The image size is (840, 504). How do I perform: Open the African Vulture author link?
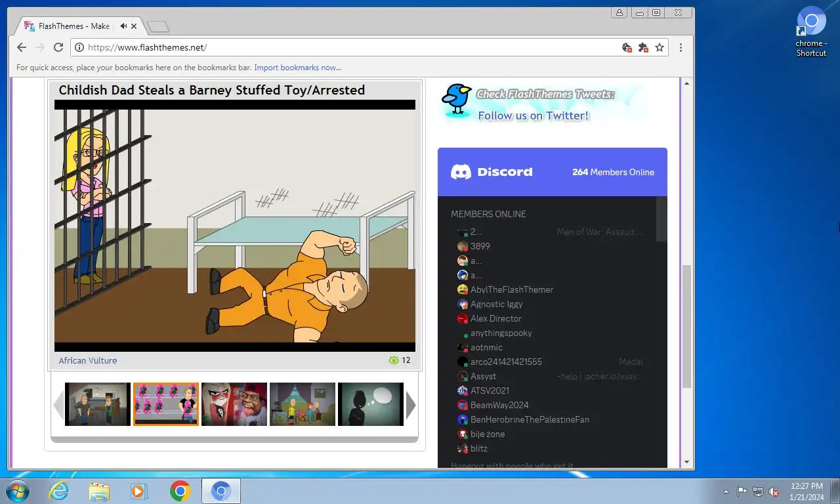88,360
